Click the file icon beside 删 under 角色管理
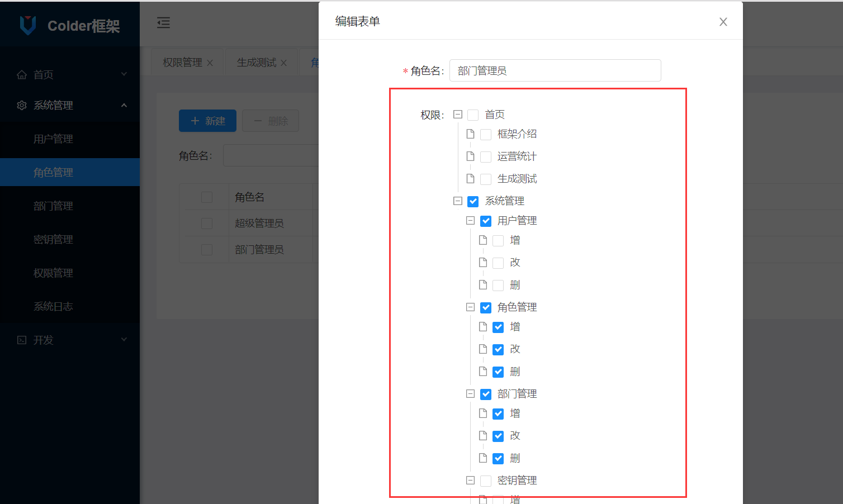This screenshot has height=504, width=843. tap(483, 371)
